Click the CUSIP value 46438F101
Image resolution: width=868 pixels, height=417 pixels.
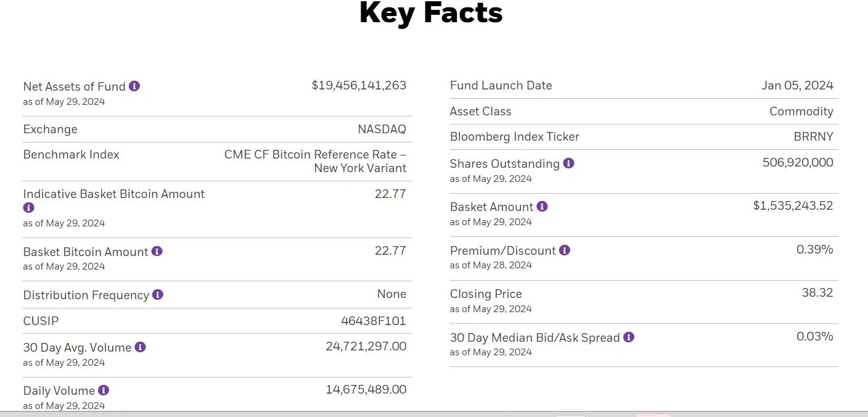[374, 321]
